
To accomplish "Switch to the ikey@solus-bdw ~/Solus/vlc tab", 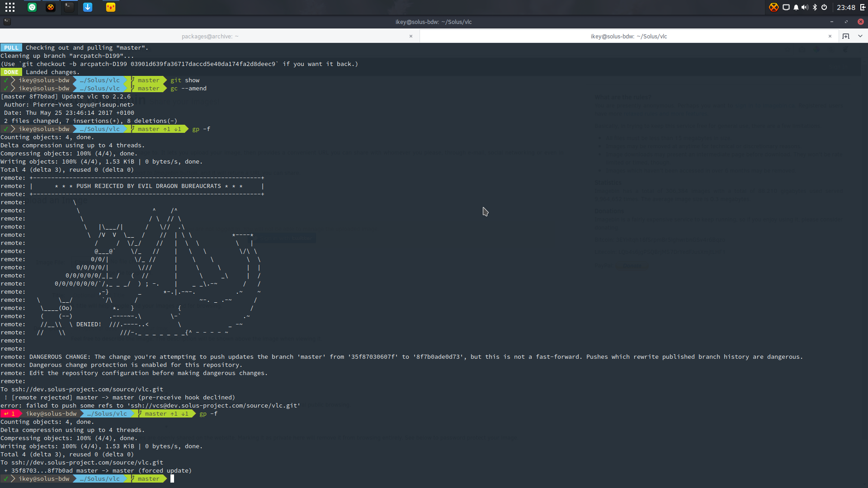I will 629,36.
